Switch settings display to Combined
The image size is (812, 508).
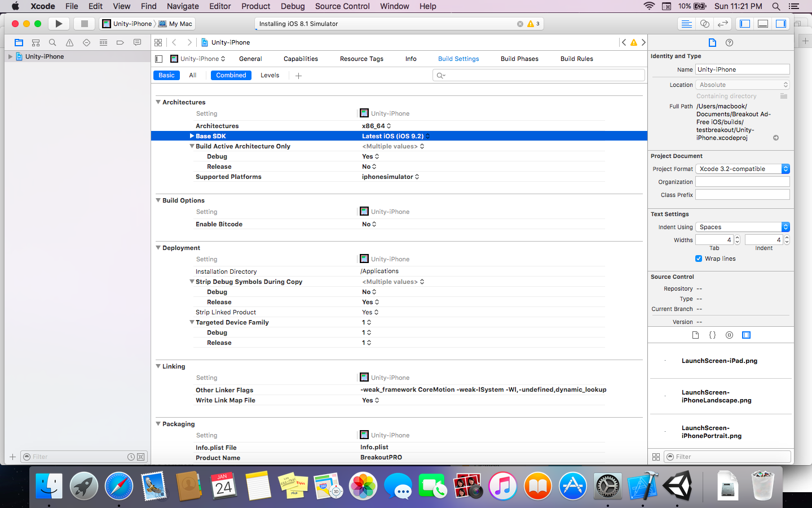(x=231, y=75)
